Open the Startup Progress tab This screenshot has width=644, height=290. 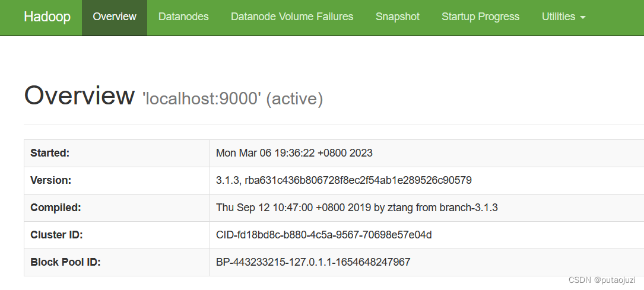[481, 17]
